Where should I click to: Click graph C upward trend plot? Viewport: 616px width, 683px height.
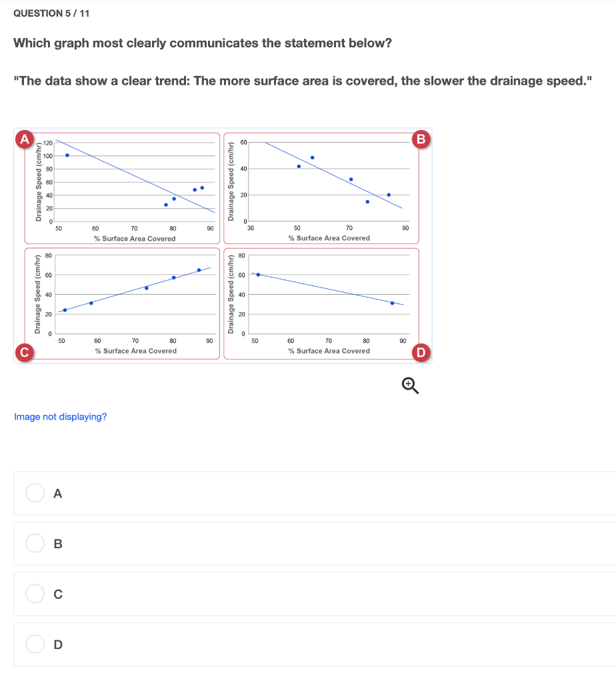coord(122,303)
